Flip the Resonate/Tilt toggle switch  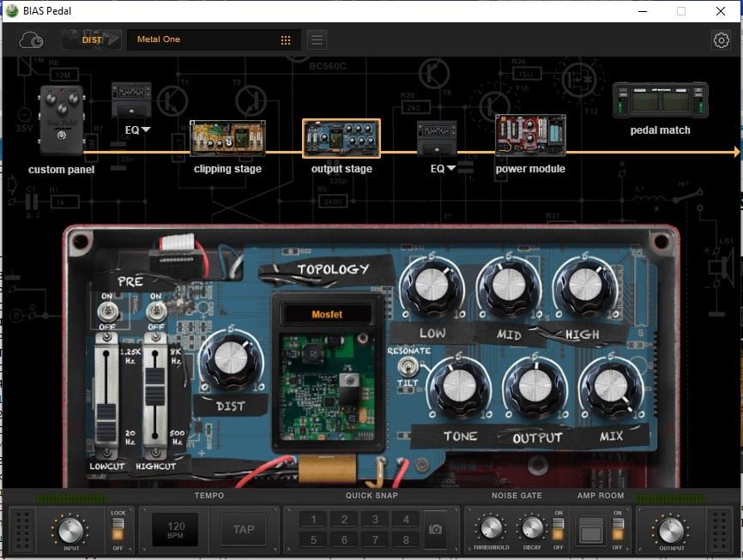coord(408,367)
